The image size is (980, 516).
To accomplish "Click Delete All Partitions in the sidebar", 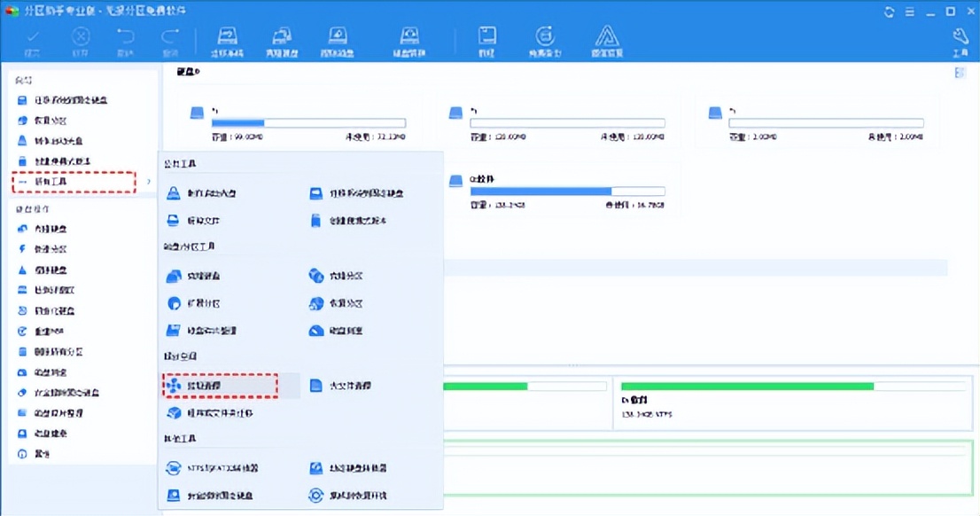I will (x=53, y=352).
